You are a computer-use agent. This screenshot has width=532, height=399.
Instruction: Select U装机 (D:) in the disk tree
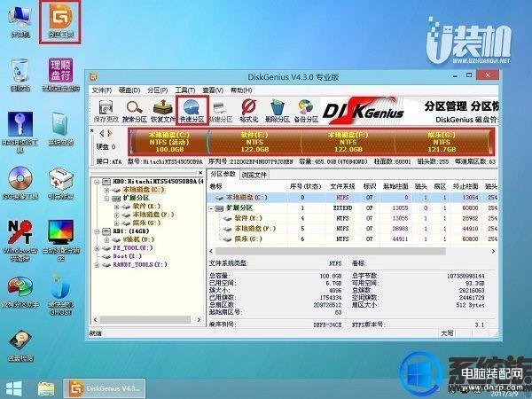138,239
